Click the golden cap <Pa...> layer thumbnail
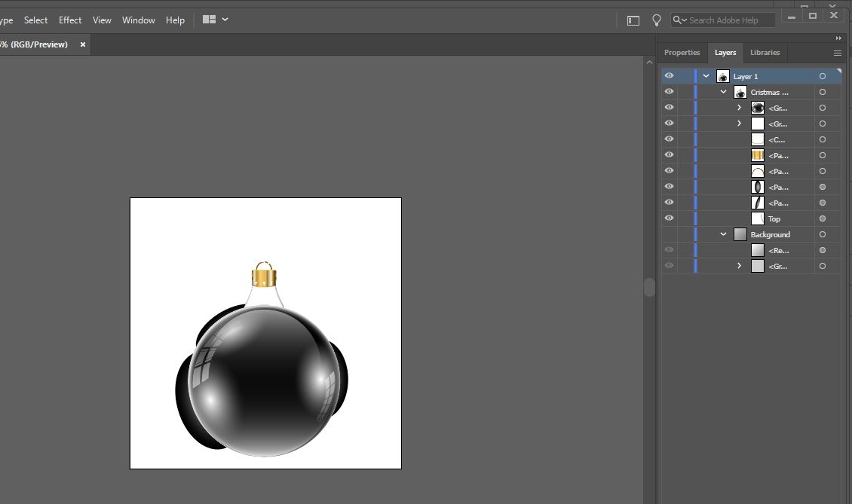 click(757, 154)
